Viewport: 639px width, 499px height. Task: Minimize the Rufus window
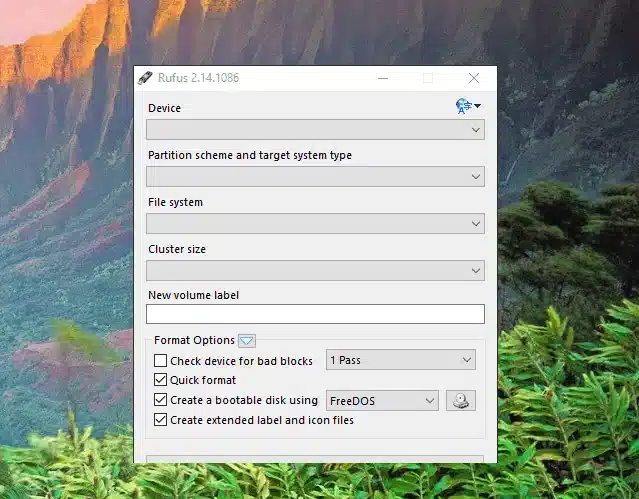coord(383,78)
